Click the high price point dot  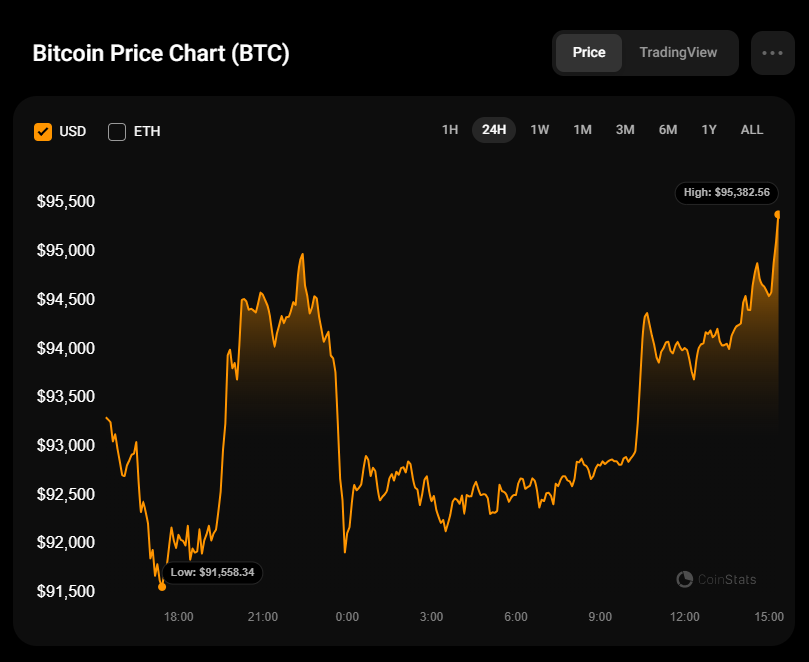pyautogui.click(x=778, y=214)
